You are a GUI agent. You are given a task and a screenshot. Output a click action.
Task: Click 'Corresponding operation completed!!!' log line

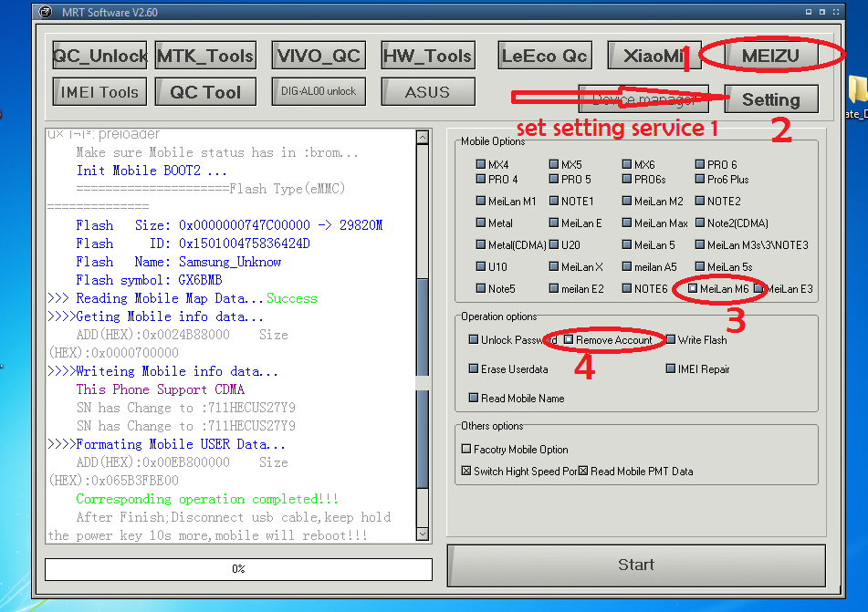(x=207, y=499)
